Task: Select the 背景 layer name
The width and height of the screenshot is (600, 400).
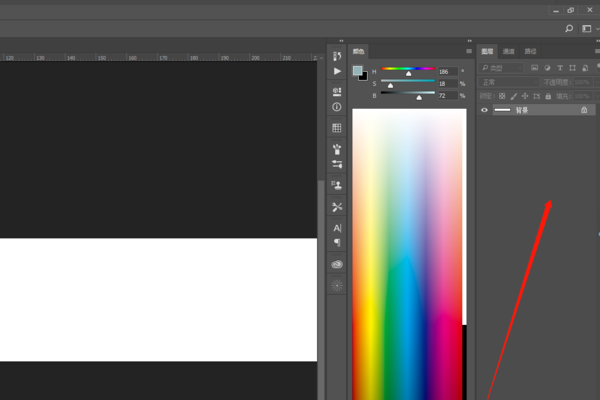Action: (522, 110)
